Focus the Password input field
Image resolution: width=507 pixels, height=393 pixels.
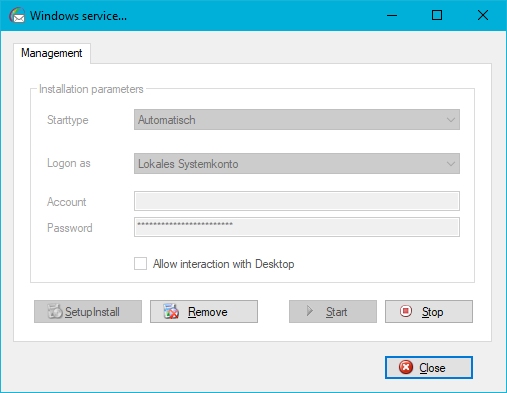click(x=297, y=227)
